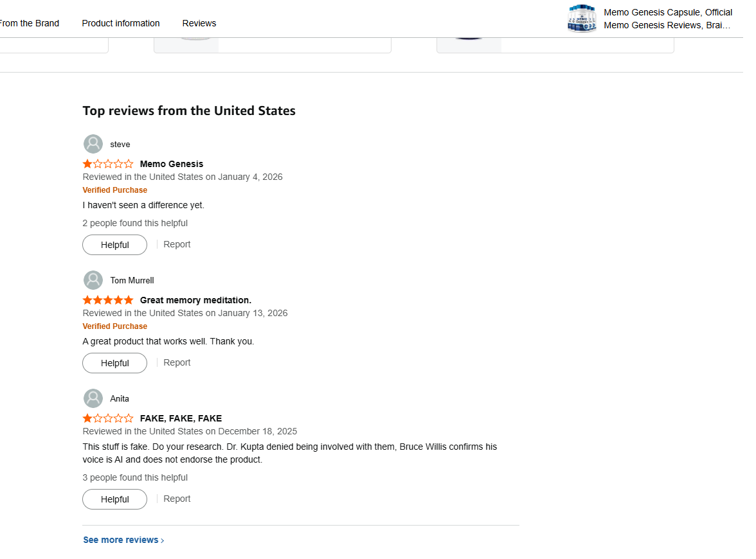Mark steve's review as Helpful
756x559 pixels.
tap(114, 245)
